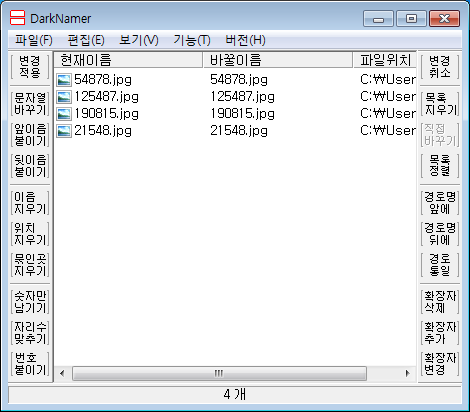Click the 목록 지우기 button
Viewport: 470px width, 412px height.
tap(440, 104)
